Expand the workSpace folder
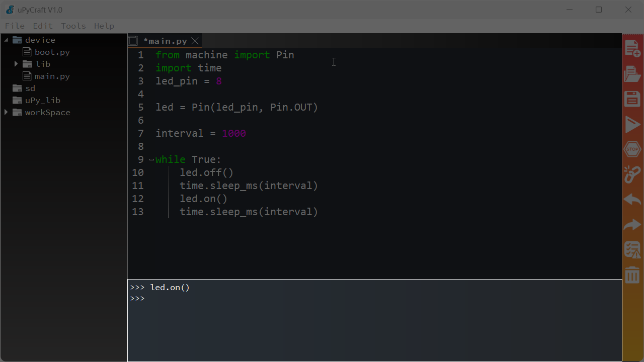 coord(6,112)
